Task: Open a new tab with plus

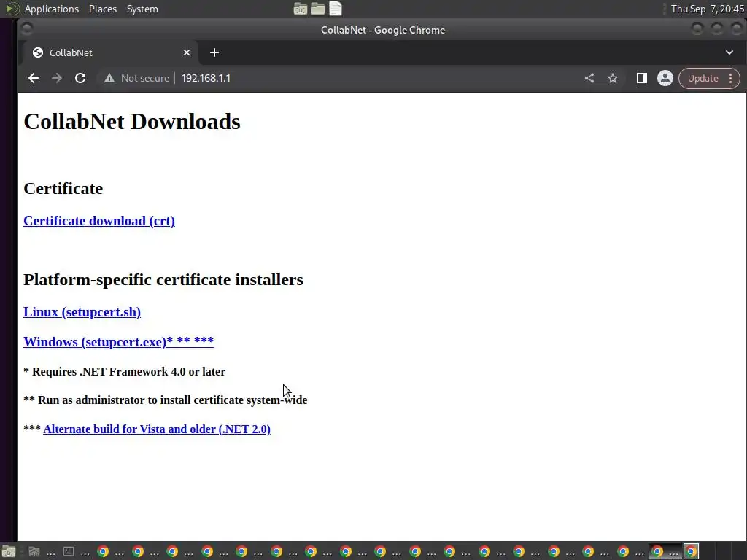Action: click(214, 52)
